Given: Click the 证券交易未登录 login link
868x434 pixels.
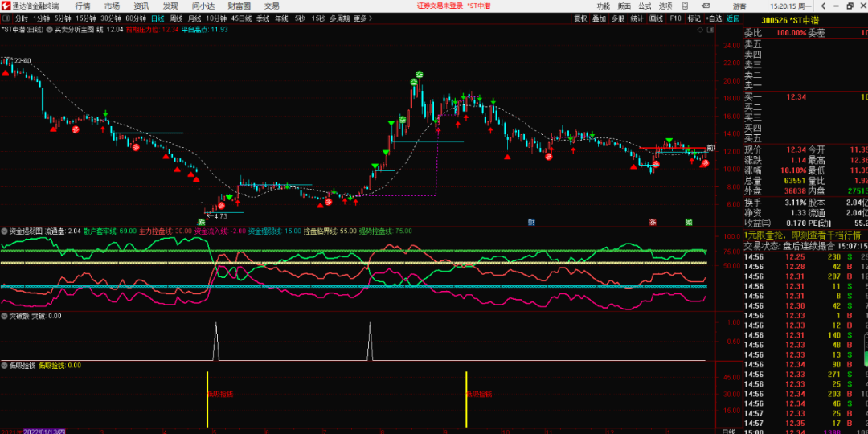Looking at the screenshot, I should (440, 6).
